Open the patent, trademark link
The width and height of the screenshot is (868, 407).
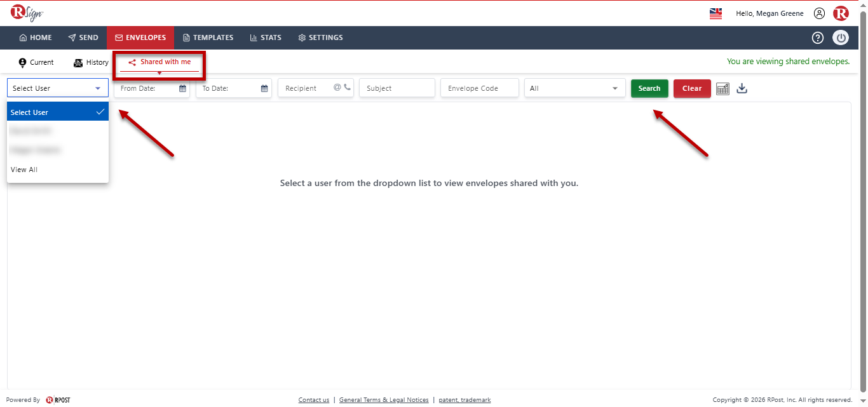[465, 400]
